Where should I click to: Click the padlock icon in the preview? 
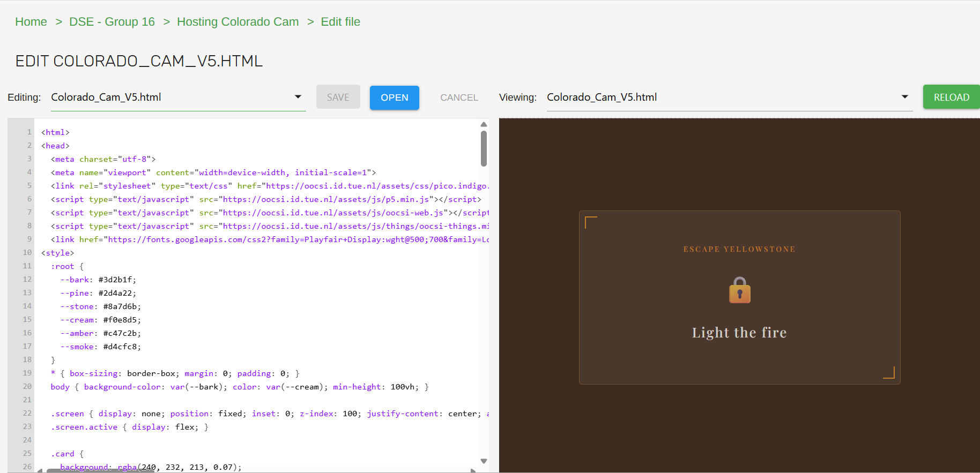(740, 290)
